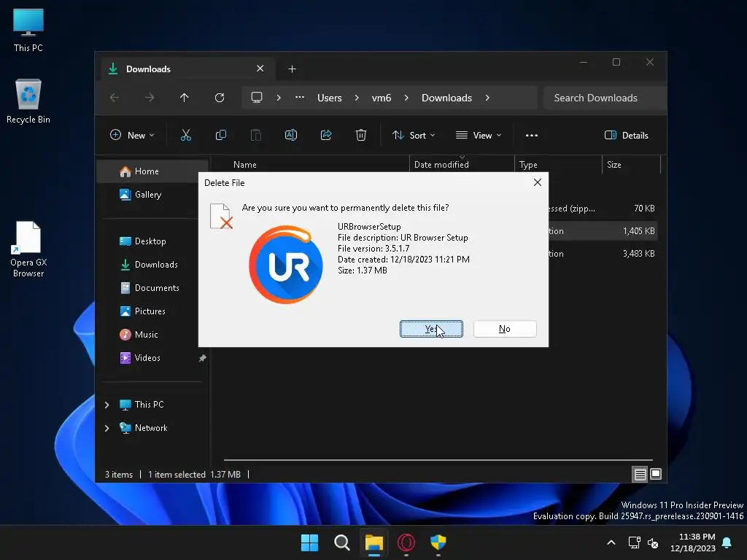Open the See more options ellipsis
Screen dimensions: 747x560
coord(532,135)
